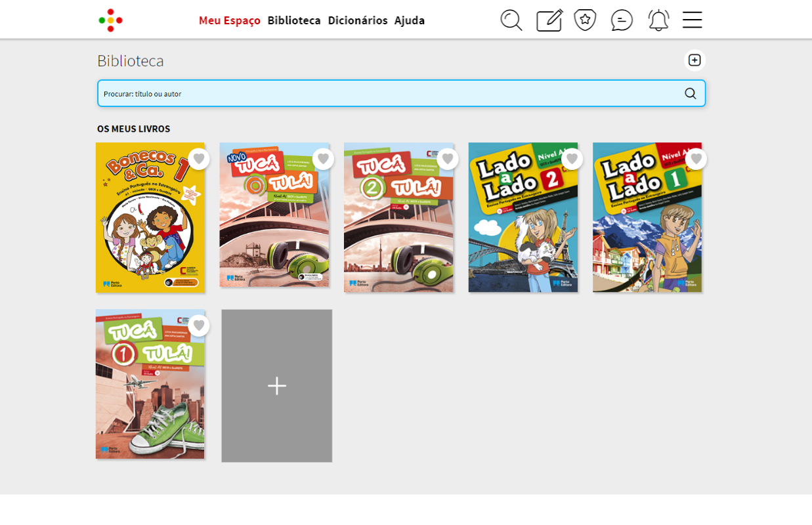Open the Lado a Lado 2 book cover

coord(523,217)
